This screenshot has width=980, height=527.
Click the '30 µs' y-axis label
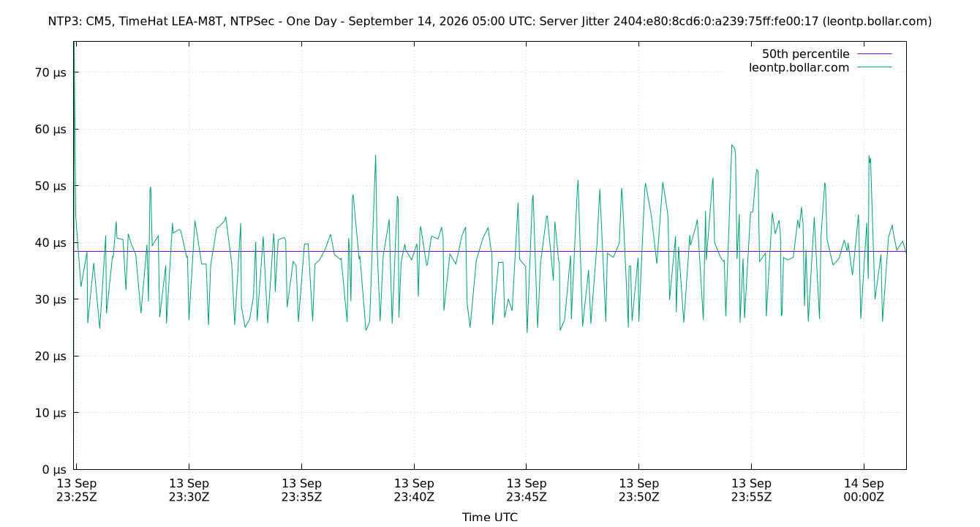coord(50,299)
